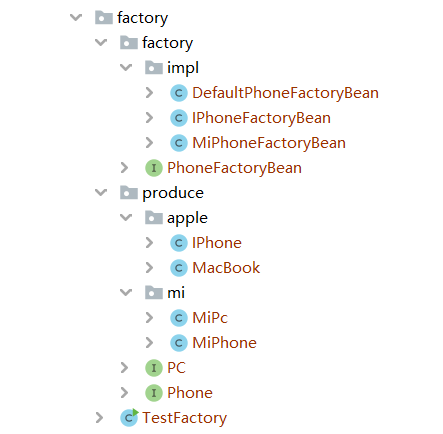Click the impl package folder icon
The width and height of the screenshot is (443, 434).
pyautogui.click(x=154, y=68)
